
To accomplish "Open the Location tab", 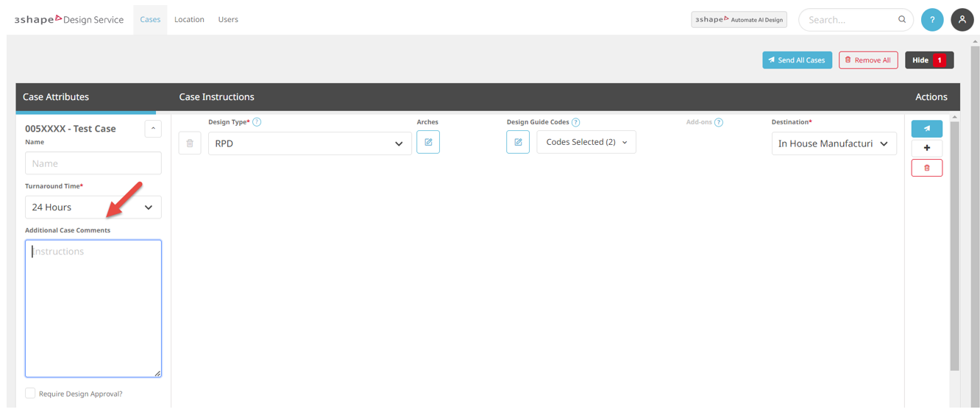I will 189,20.
